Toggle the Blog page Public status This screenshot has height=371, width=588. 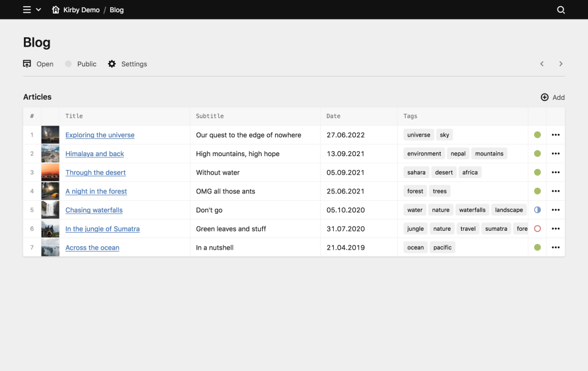[69, 64]
